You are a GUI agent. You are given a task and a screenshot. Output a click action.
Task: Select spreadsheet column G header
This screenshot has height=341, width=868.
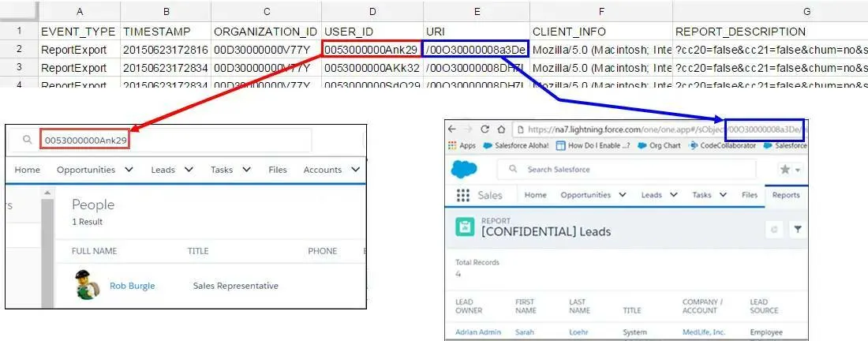pyautogui.click(x=806, y=11)
